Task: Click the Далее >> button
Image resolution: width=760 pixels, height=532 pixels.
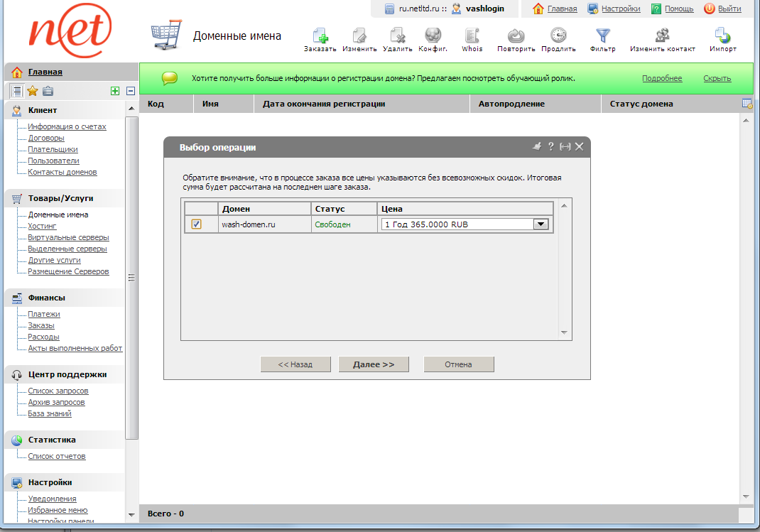Action: (374, 364)
